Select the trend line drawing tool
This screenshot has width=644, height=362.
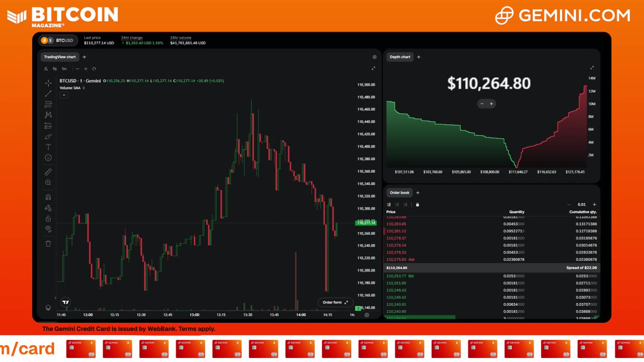pos(48,94)
